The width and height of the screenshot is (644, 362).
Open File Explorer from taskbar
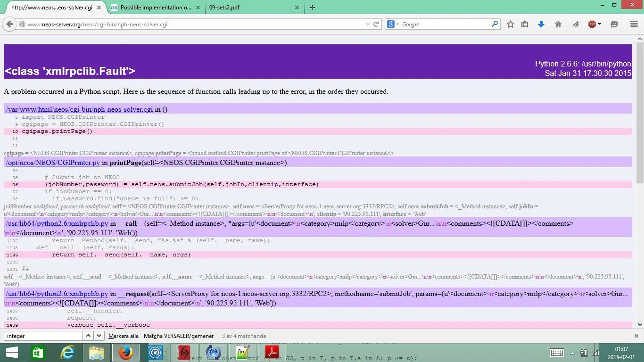pyautogui.click(x=97, y=353)
